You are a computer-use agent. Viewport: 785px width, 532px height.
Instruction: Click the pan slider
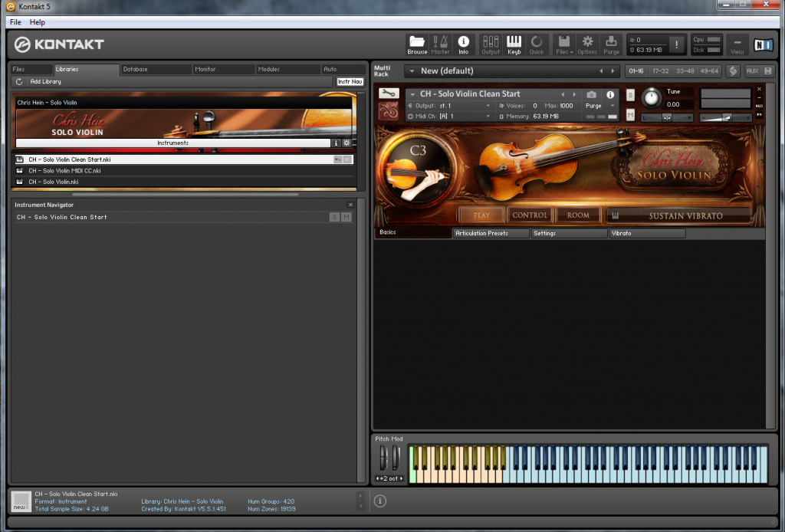(667, 117)
